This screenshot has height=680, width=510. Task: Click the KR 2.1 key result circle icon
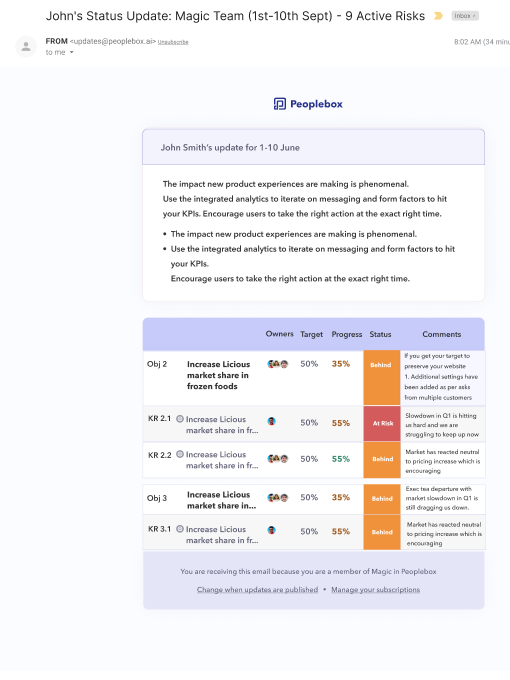coord(180,419)
